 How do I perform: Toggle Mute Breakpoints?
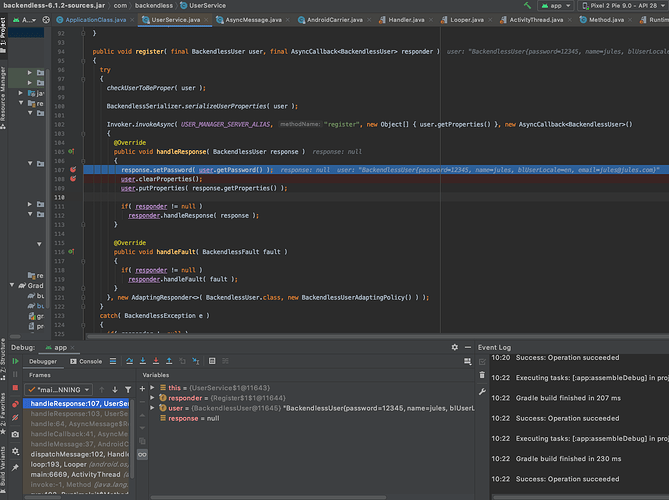[x=15, y=418]
